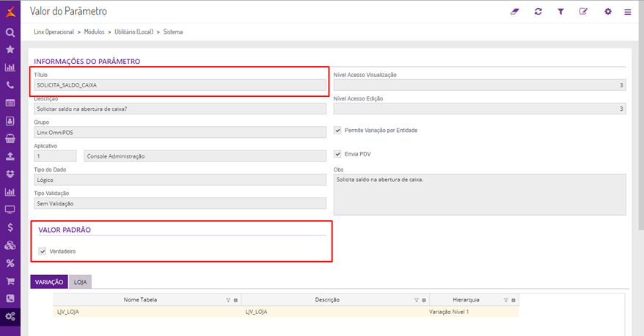
Task: Select the VARIAÇÃO tab
Action: tap(49, 282)
